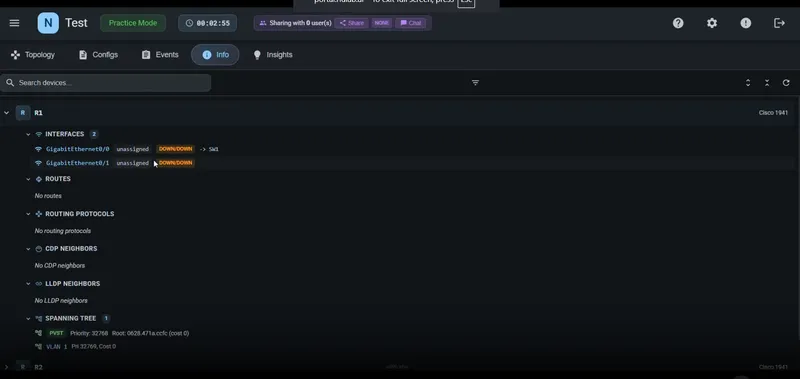Click GigabitEthernet0/0 interface name
The width and height of the screenshot is (800, 379).
click(78, 149)
